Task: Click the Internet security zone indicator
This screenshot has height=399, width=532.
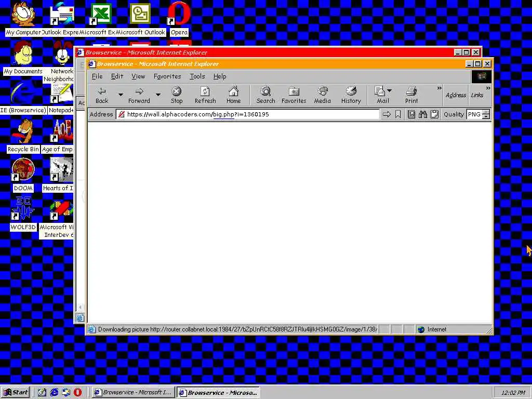Action: [x=432, y=329]
